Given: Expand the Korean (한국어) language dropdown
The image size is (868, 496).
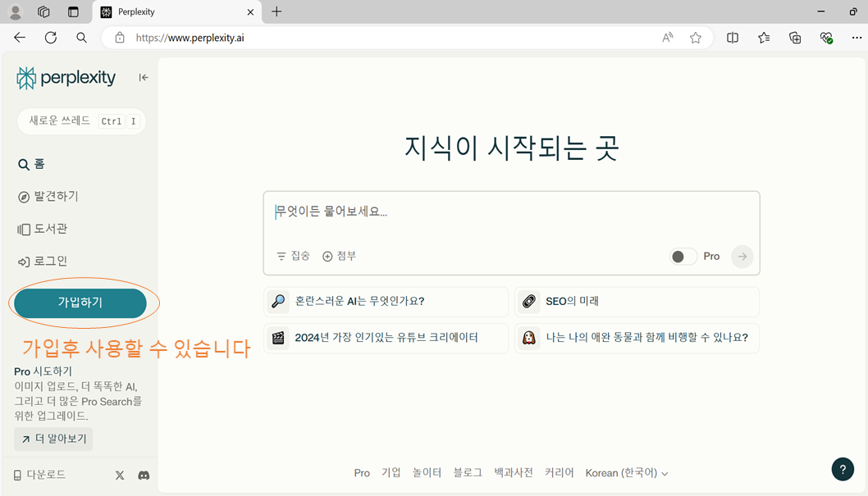Looking at the screenshot, I should 627,473.
